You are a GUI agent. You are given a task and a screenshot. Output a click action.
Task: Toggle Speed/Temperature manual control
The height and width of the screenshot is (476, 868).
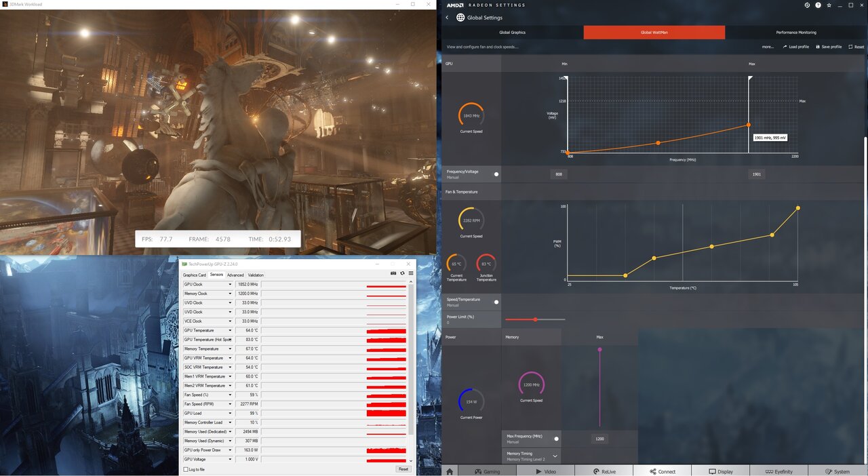[x=496, y=302]
